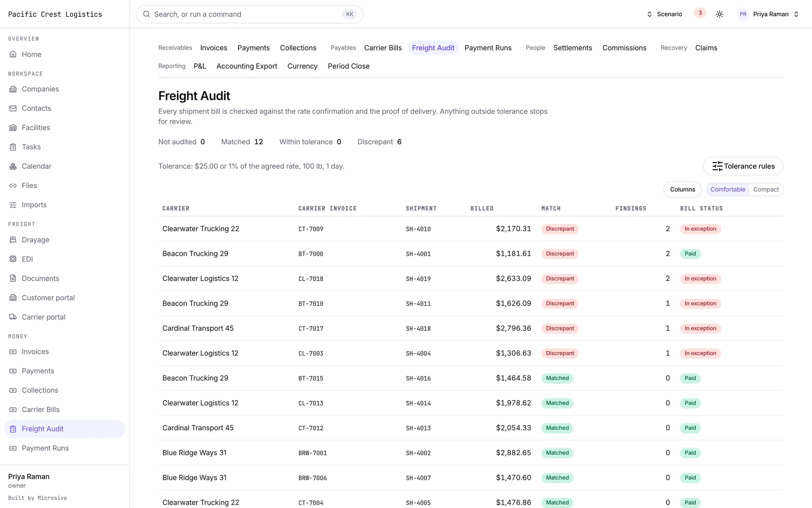Click the Imports sliders icon

point(13,205)
